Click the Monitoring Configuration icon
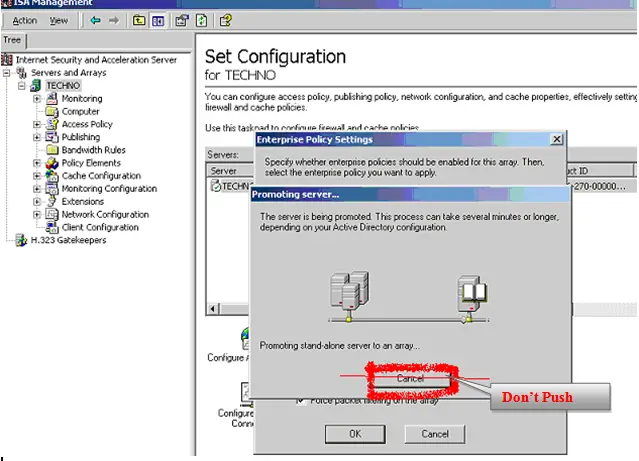This screenshot has height=461, width=639. click(x=52, y=189)
